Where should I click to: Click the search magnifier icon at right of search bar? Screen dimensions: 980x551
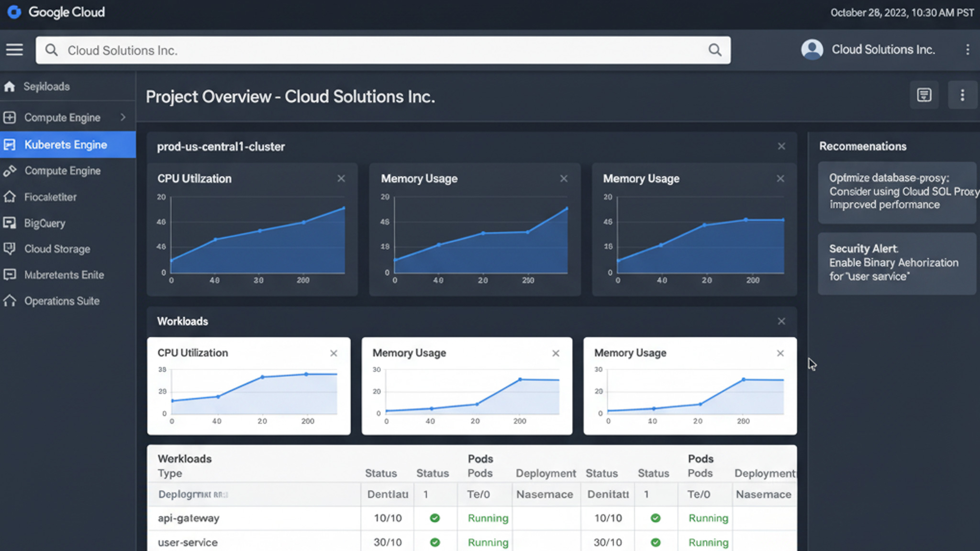point(714,50)
